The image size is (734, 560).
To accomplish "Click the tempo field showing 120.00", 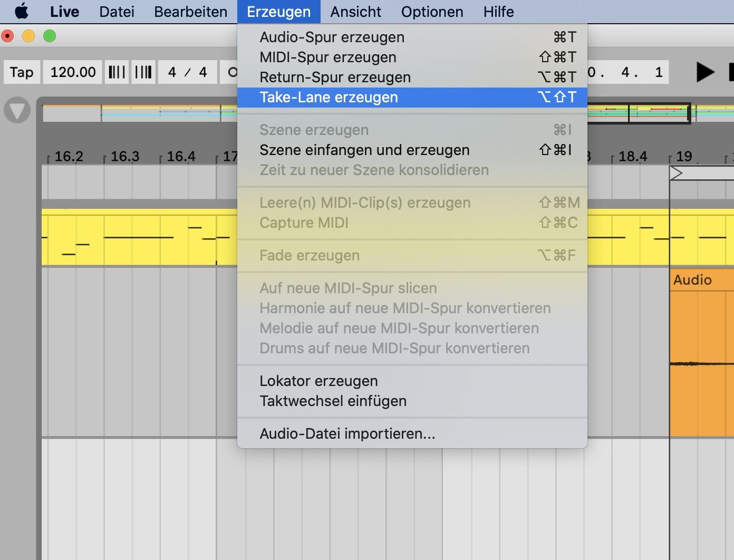I will (73, 72).
